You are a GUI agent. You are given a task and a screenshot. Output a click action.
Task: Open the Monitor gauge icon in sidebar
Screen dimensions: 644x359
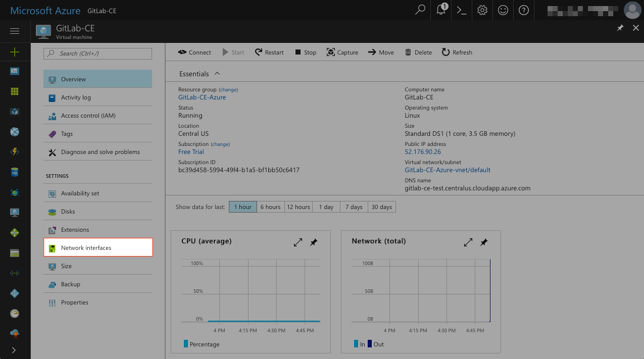click(x=15, y=314)
